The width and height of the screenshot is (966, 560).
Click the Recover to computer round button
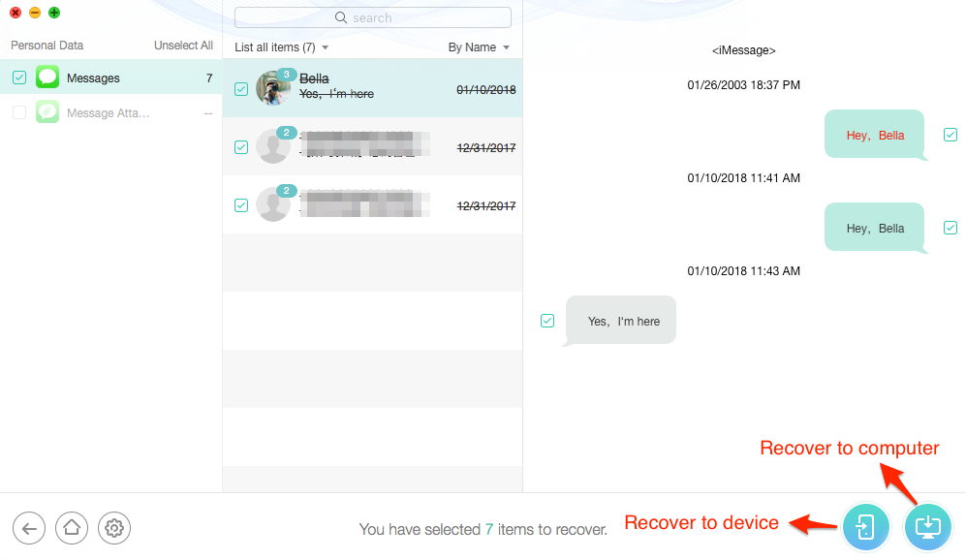coord(928,527)
